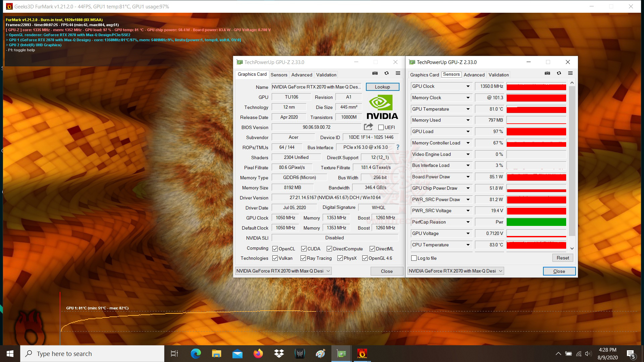
Task: Click the screenshot camera icon in Sensors window
Action: click(547, 73)
